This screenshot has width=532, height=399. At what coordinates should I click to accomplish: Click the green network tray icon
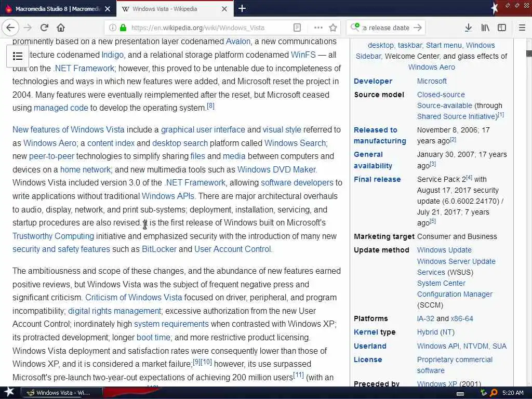pos(484,393)
